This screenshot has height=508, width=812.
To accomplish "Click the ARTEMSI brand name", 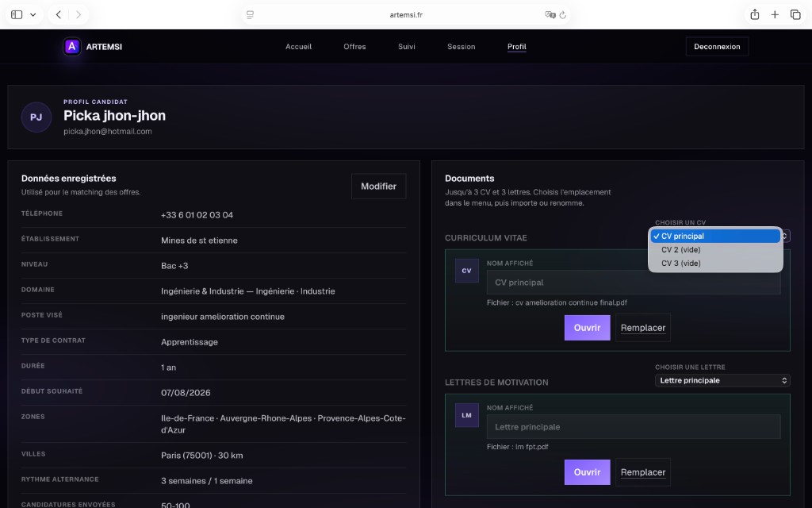I will coord(104,47).
